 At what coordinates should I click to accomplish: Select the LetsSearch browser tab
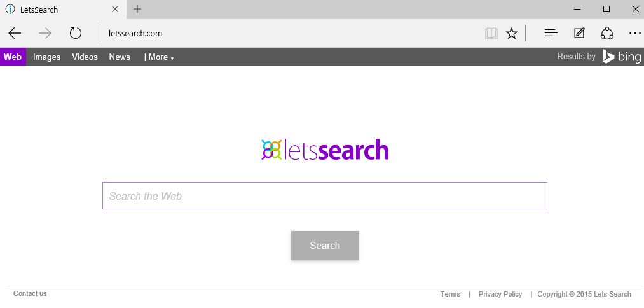pos(64,9)
